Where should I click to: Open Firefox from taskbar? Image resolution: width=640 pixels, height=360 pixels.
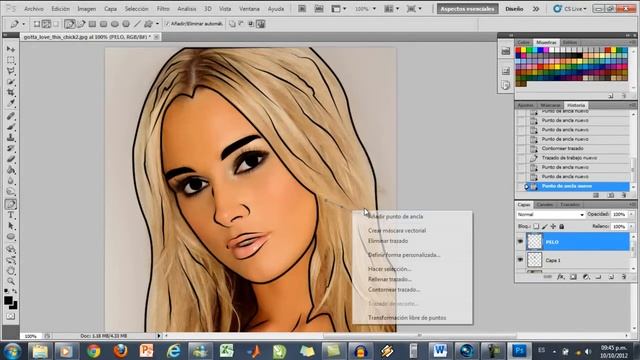120,351
